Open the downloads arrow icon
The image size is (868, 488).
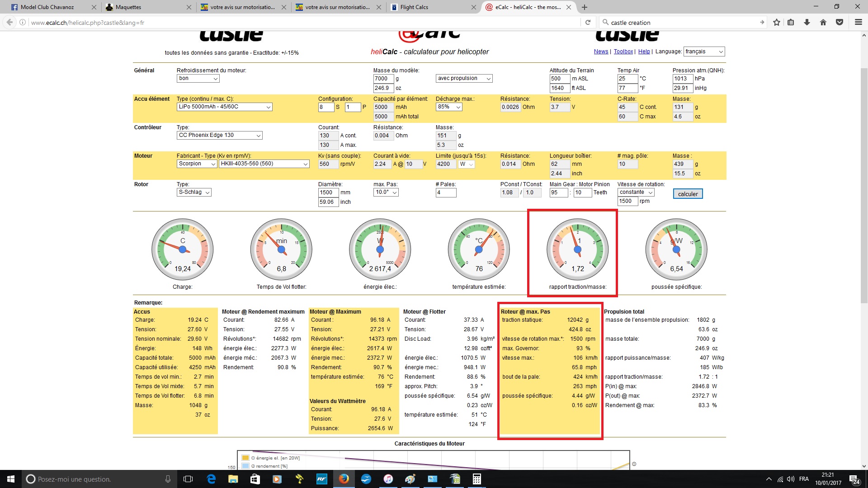(807, 22)
